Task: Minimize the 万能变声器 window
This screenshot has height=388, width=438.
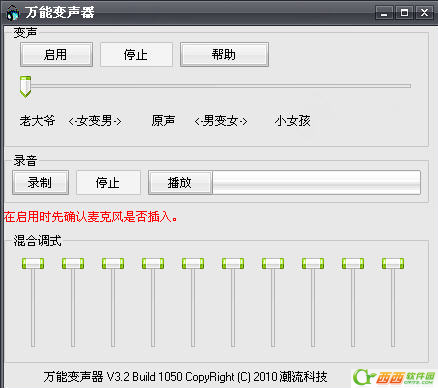Action: coord(384,13)
